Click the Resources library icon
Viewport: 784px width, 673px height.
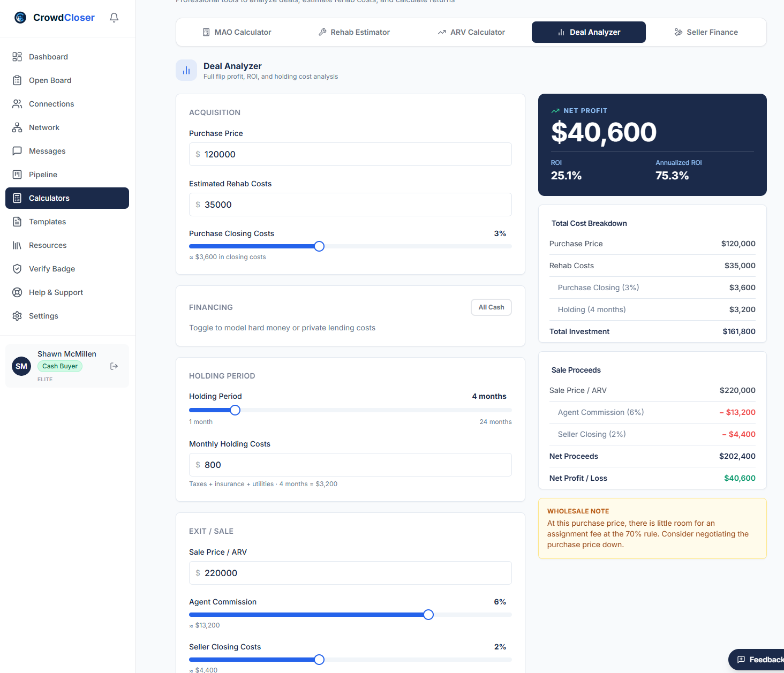click(17, 245)
